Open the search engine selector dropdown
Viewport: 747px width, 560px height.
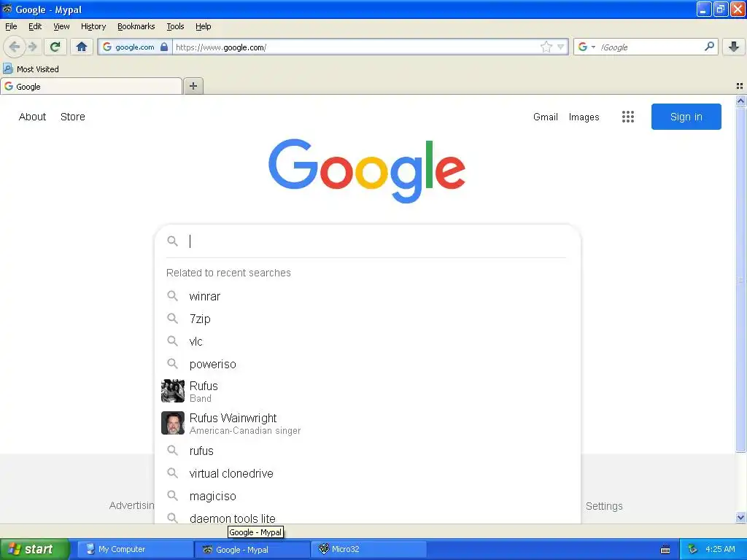click(587, 47)
